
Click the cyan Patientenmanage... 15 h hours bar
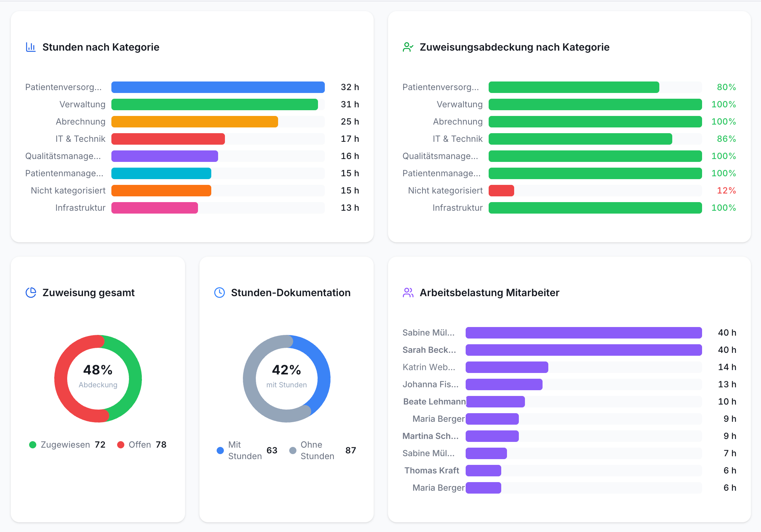pyautogui.click(x=161, y=173)
